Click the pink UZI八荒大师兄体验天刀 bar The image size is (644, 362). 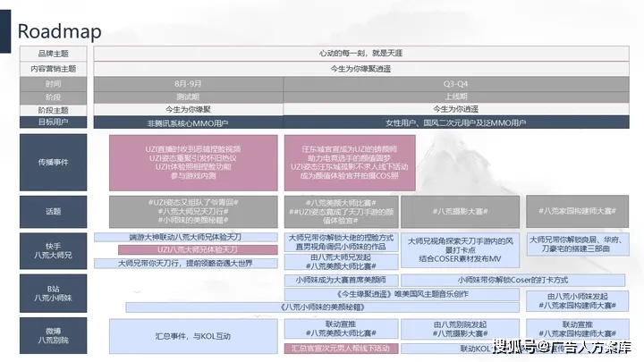pyautogui.click(x=198, y=249)
